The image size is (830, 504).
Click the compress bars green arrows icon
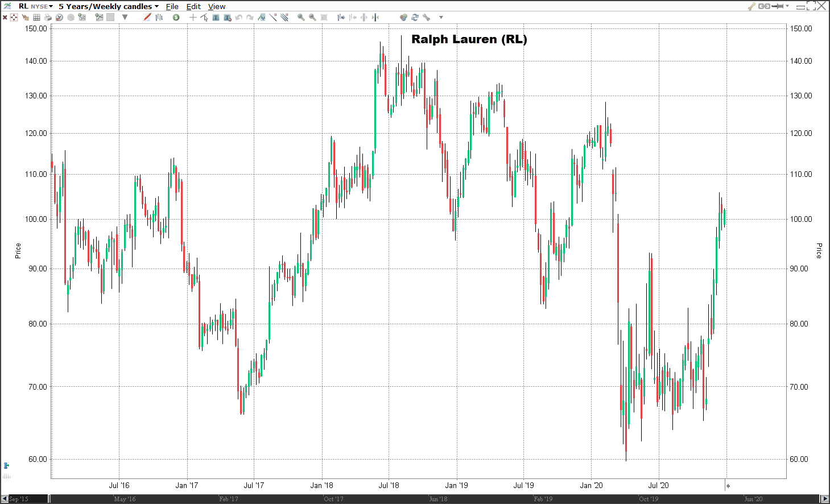click(375, 18)
